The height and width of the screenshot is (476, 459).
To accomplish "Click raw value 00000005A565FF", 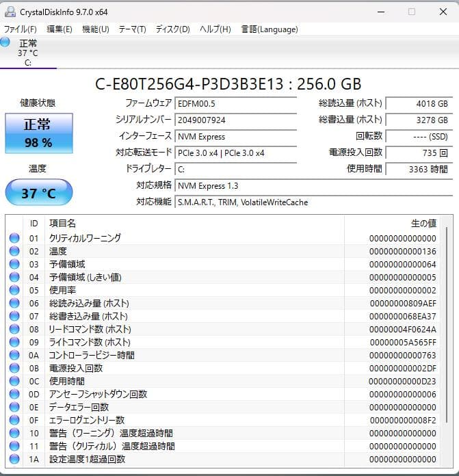I will point(403,343).
